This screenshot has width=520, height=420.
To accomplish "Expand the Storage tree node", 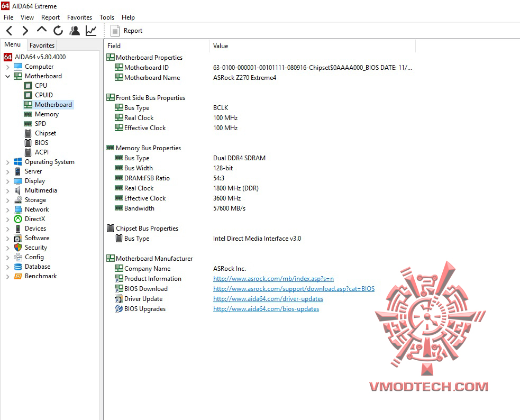I will (x=7, y=200).
